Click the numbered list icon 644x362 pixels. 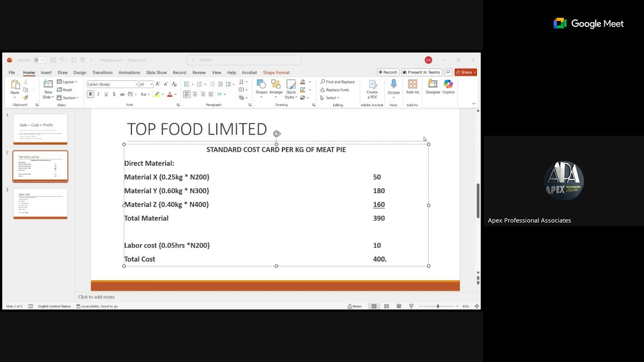pos(199,84)
